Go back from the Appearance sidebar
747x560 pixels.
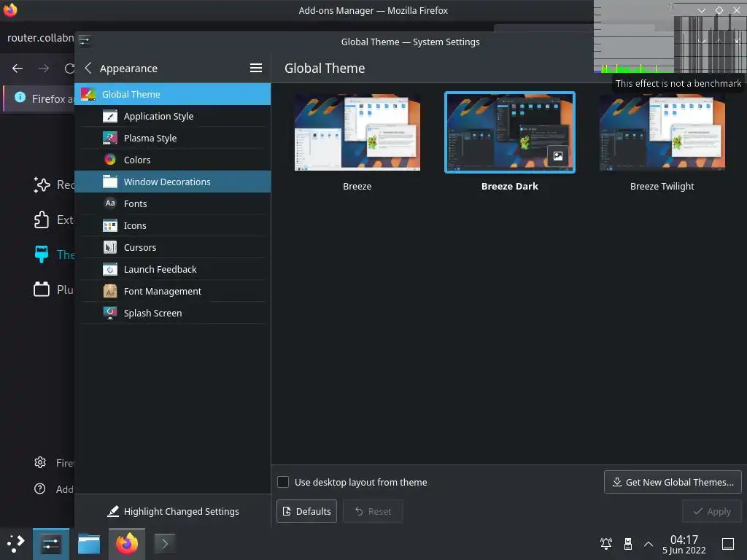(x=88, y=68)
